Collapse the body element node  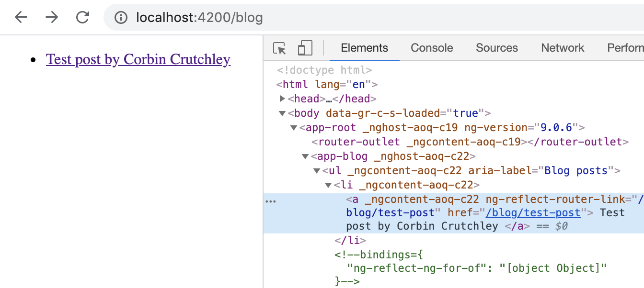click(282, 113)
